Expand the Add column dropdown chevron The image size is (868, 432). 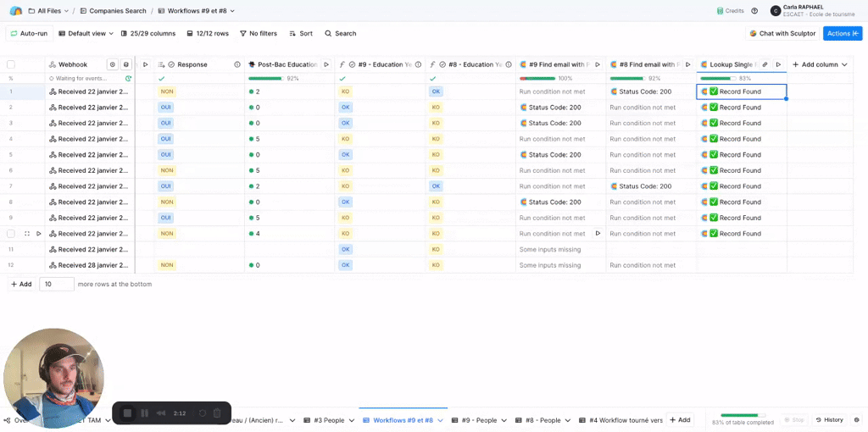coord(844,64)
